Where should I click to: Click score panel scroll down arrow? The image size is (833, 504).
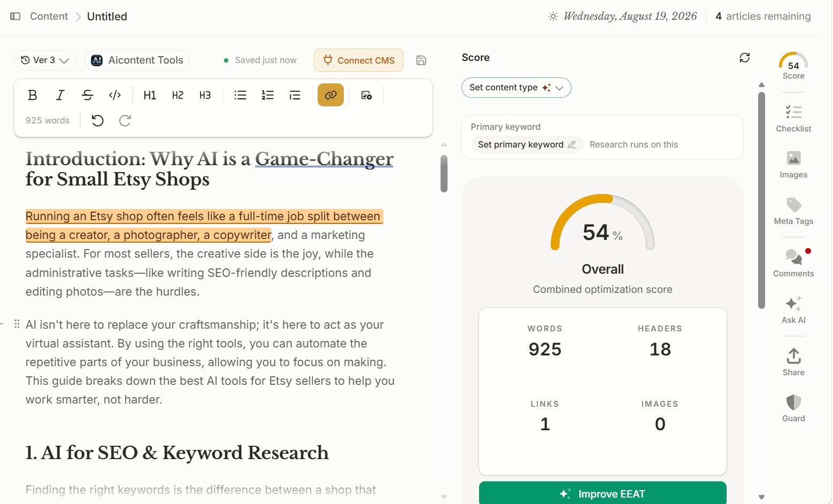point(761,497)
